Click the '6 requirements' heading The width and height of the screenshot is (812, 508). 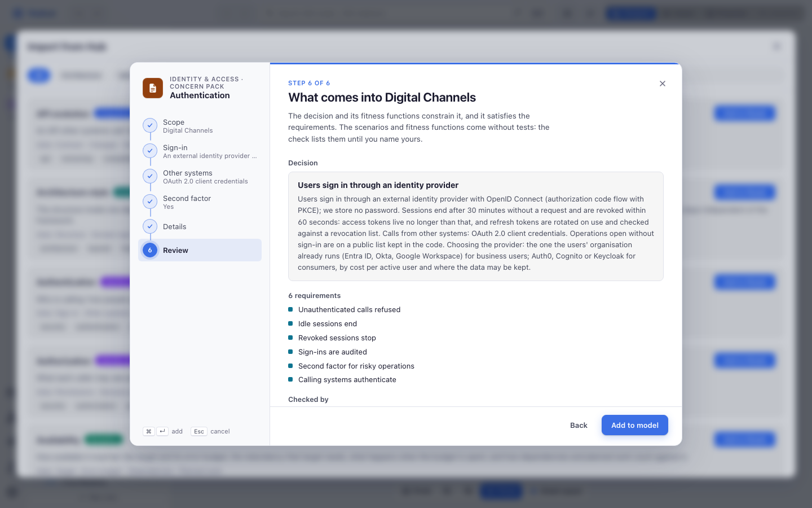click(314, 295)
